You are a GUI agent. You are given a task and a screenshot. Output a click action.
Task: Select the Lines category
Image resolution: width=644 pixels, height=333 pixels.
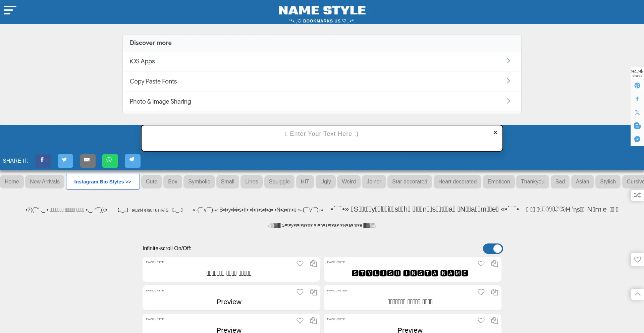coord(252,182)
